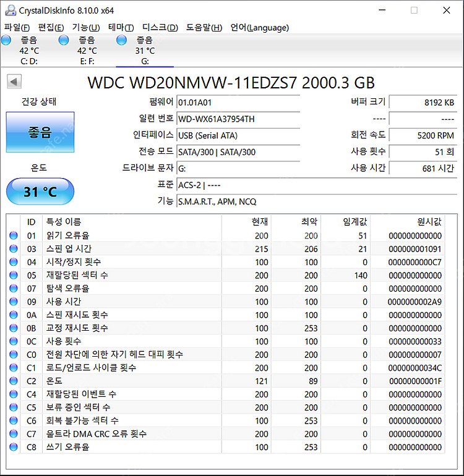Screen dimensions: 464x476
Task: Click the firmware field 01.01A01
Action: pos(238,102)
